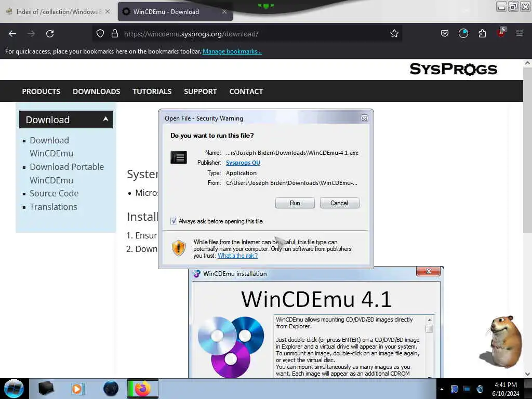
Task: Click the page scrollbar up arrow
Action: tap(527, 63)
